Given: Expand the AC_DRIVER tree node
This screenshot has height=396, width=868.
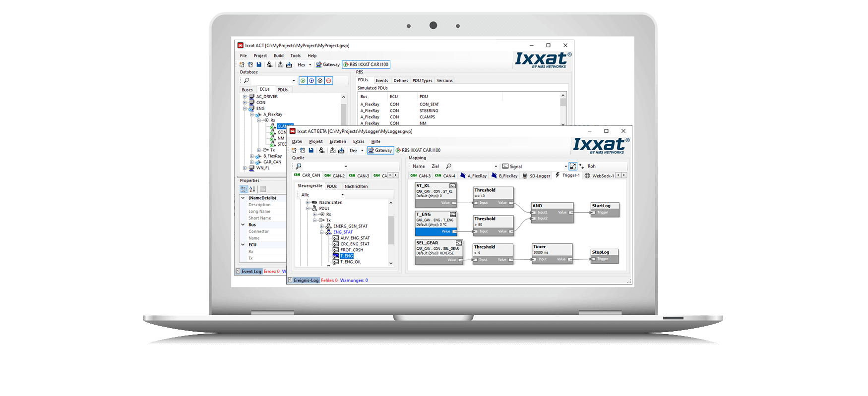Looking at the screenshot, I should pos(245,97).
